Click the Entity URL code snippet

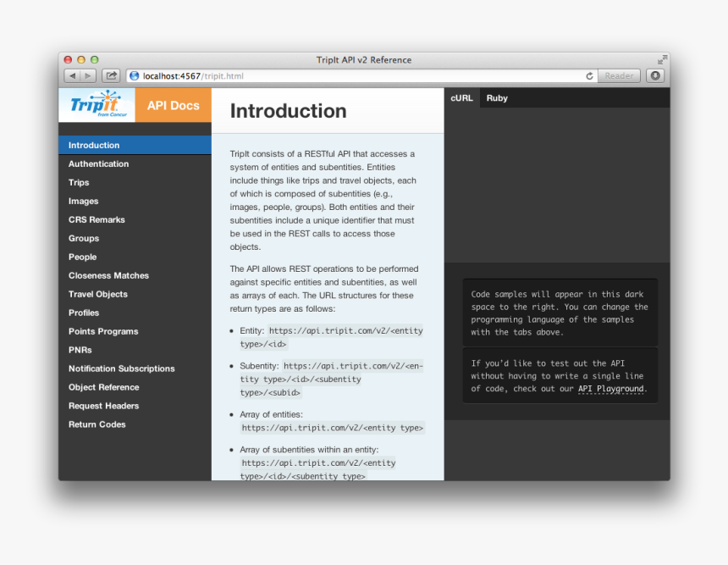332,337
